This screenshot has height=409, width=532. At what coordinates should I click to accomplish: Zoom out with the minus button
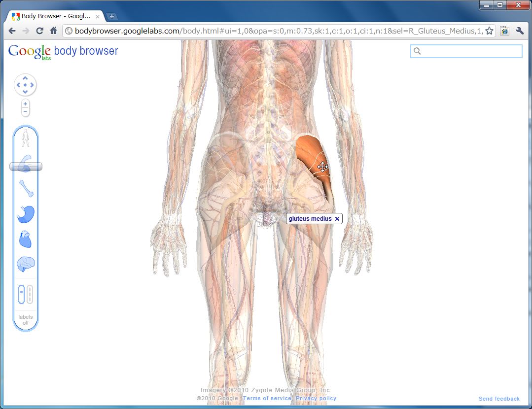click(26, 112)
